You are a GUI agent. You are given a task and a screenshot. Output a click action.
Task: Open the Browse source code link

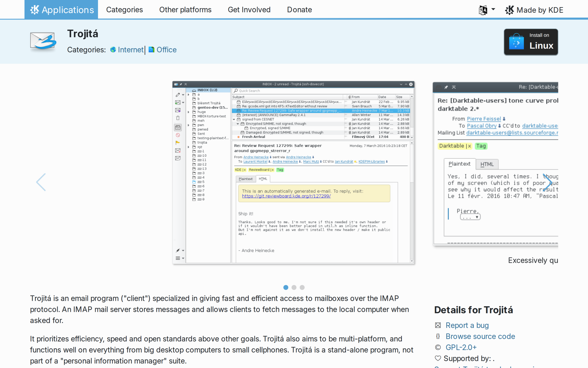(480, 336)
